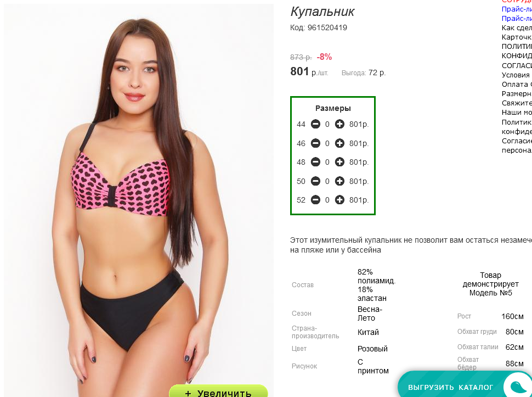Viewport: 532px width, 397px height.
Task: Decrease quantity for size 50
Action: (x=315, y=181)
